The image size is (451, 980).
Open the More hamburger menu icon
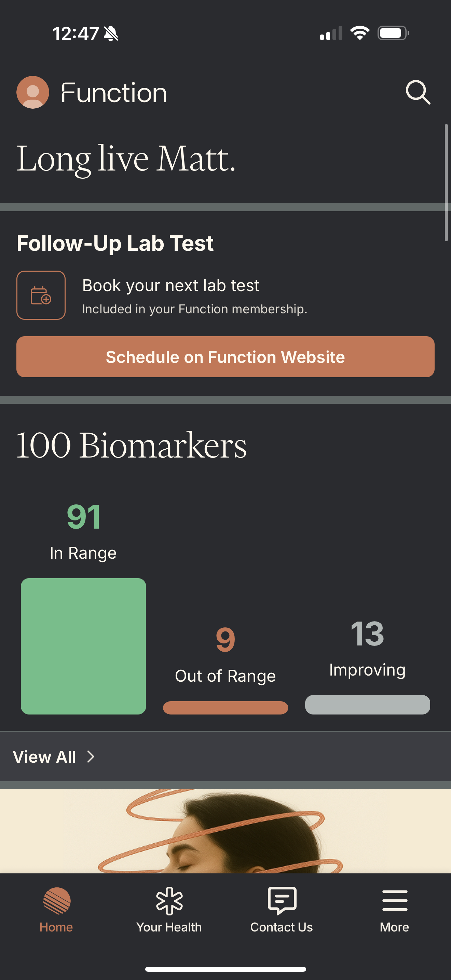tap(395, 900)
